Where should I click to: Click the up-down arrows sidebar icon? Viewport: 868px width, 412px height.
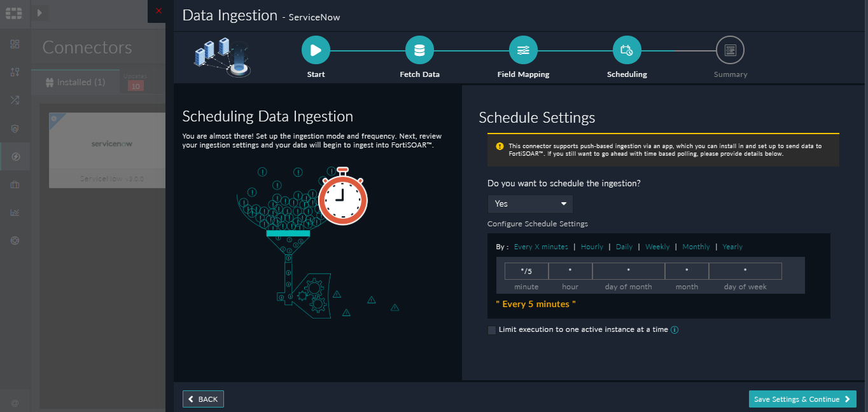tap(15, 72)
